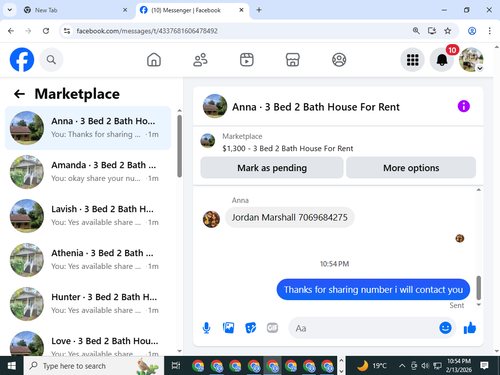Screen dimensions: 500x375
Task: Send a thumbs-up like
Action: (x=470, y=328)
